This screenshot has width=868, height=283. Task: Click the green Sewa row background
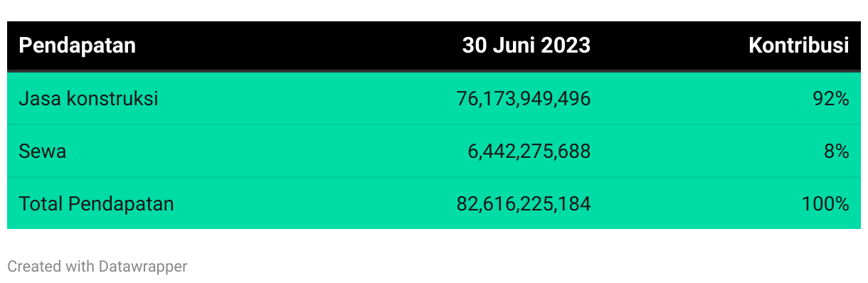point(434,151)
